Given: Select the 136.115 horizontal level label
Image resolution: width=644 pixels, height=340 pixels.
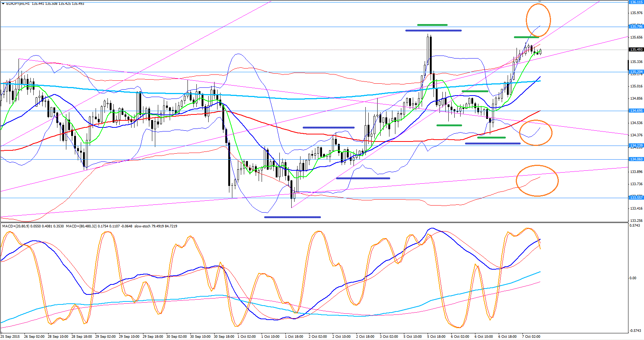Looking at the screenshot, I should click(x=636, y=2).
